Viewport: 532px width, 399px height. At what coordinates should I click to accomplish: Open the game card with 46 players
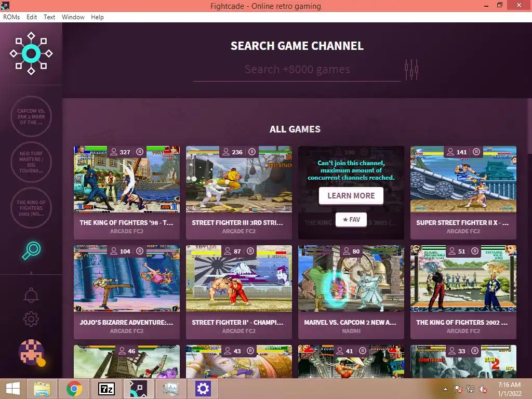[x=127, y=362]
